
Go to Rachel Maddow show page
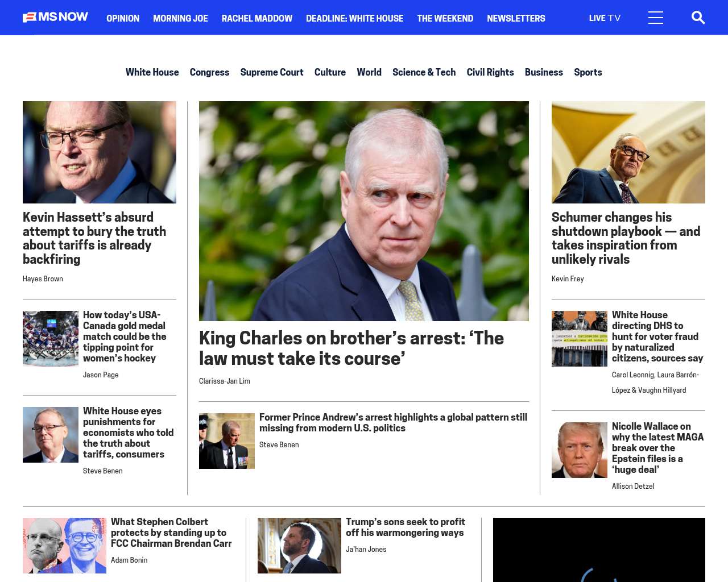click(x=257, y=18)
